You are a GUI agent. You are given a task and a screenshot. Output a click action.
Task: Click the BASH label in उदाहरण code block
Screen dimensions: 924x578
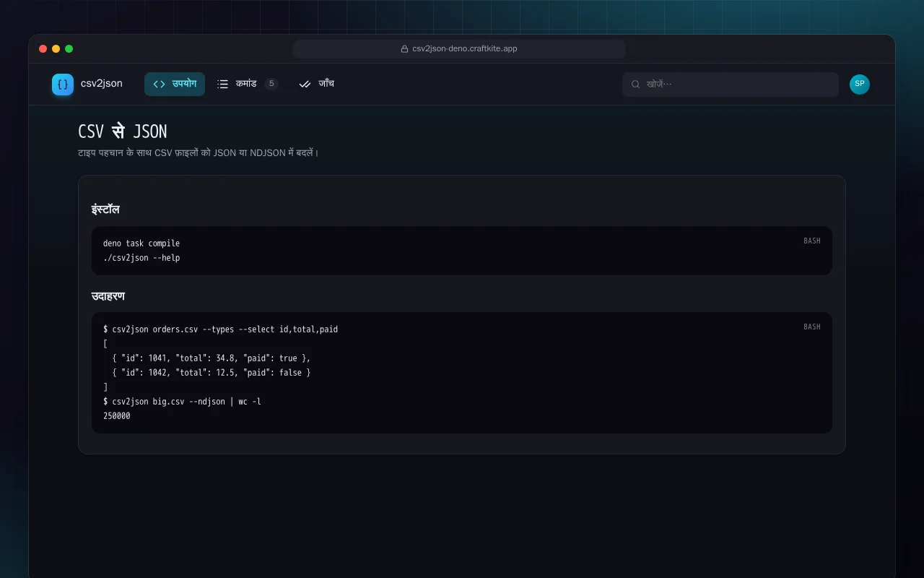click(x=812, y=327)
